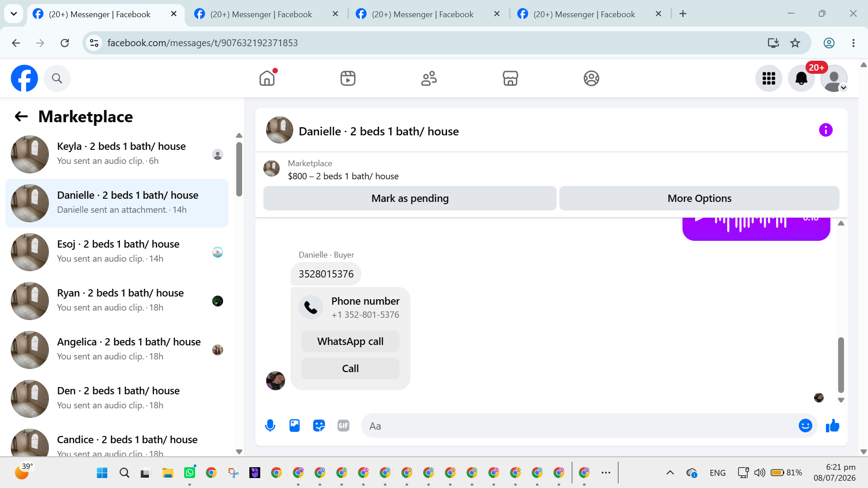The image size is (868, 488).
Task: Play the purple audio clip message
Action: 699,220
